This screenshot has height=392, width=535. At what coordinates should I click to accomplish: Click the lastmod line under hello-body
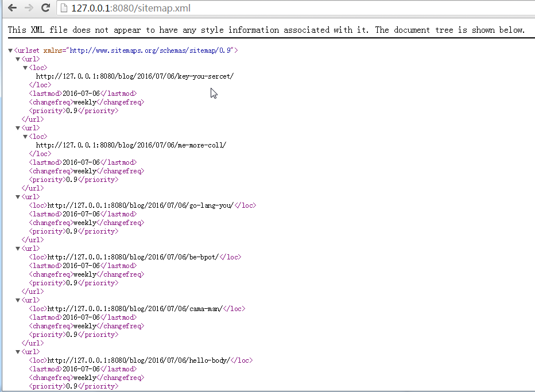(83, 369)
